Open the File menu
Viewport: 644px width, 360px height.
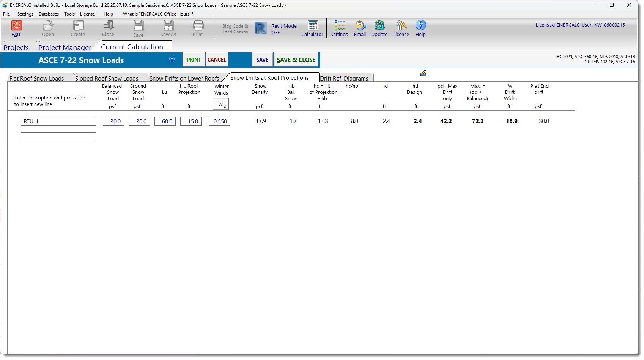point(6,14)
